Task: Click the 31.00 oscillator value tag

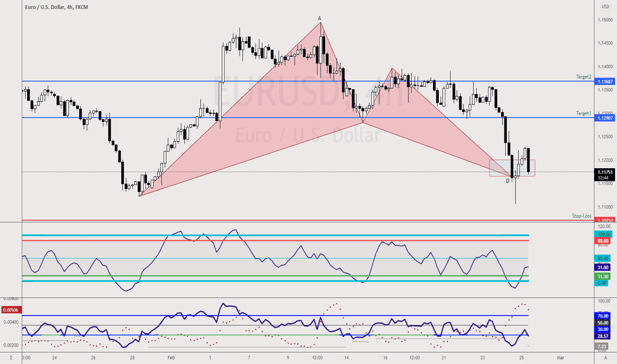Action: pos(603,267)
